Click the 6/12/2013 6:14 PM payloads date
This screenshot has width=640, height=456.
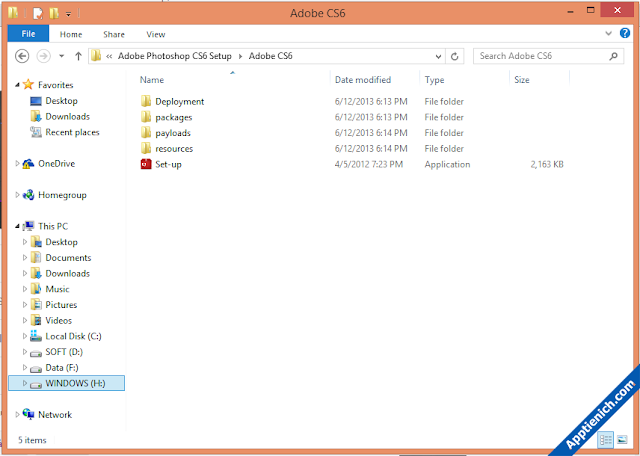371,133
